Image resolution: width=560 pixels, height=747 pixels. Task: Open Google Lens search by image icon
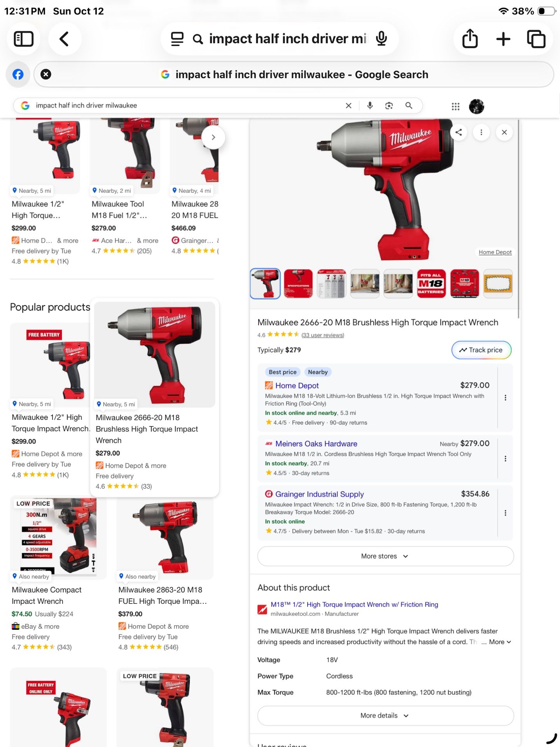point(389,105)
